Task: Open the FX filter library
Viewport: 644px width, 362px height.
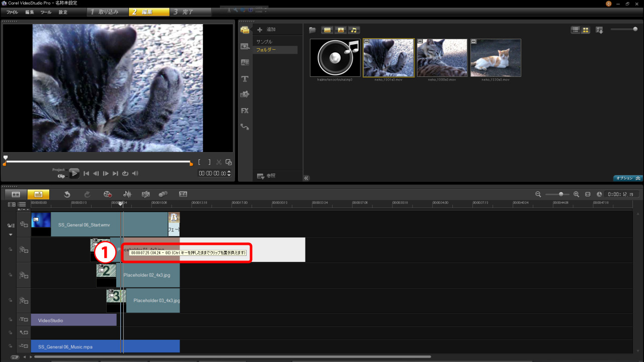Action: 245,111
